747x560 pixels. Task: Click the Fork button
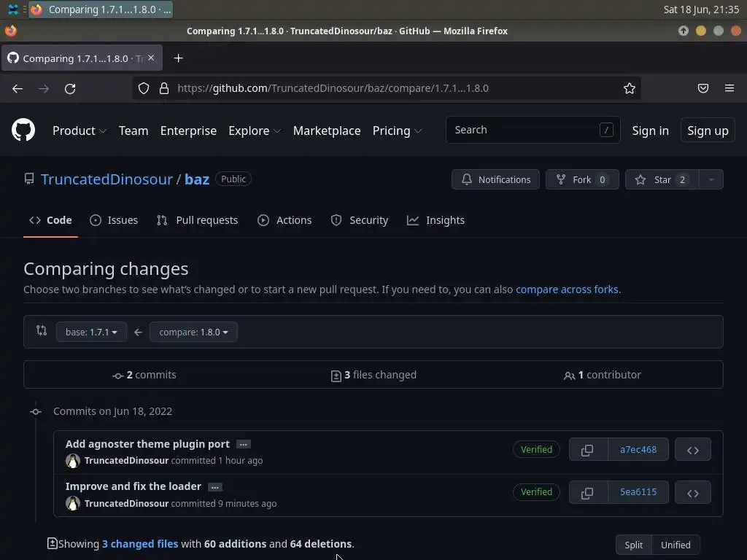tap(582, 179)
